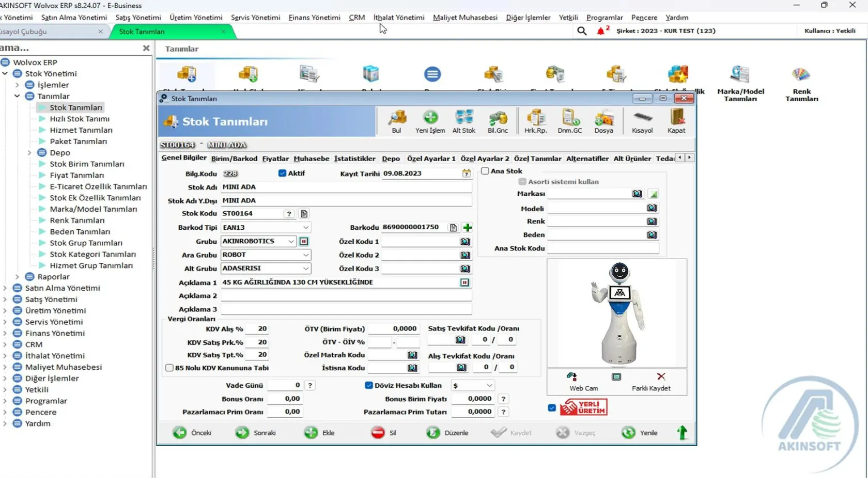Open the Özel Kodu 3 lookup icon
Screen dimensions: 868x488
pos(465,269)
